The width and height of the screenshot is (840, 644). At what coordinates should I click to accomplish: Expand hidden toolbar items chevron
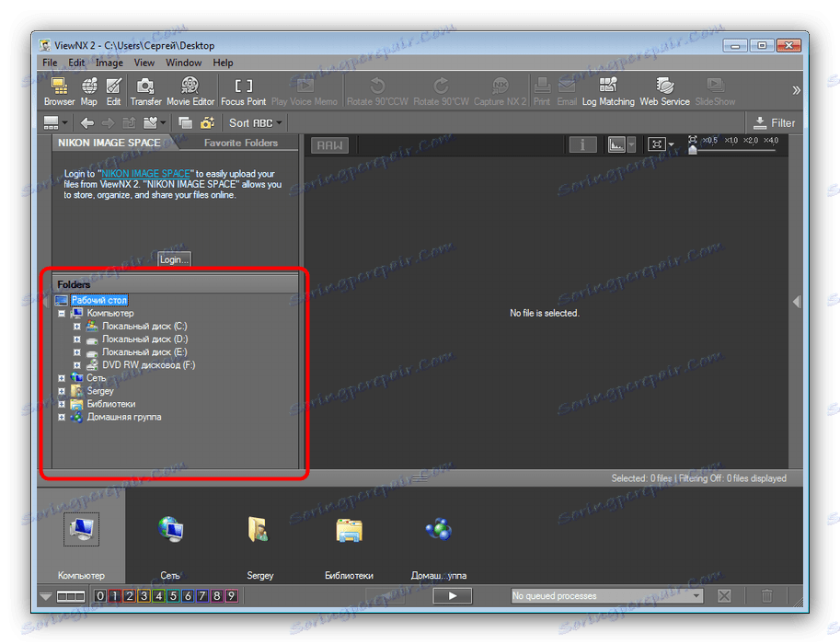coord(796,90)
